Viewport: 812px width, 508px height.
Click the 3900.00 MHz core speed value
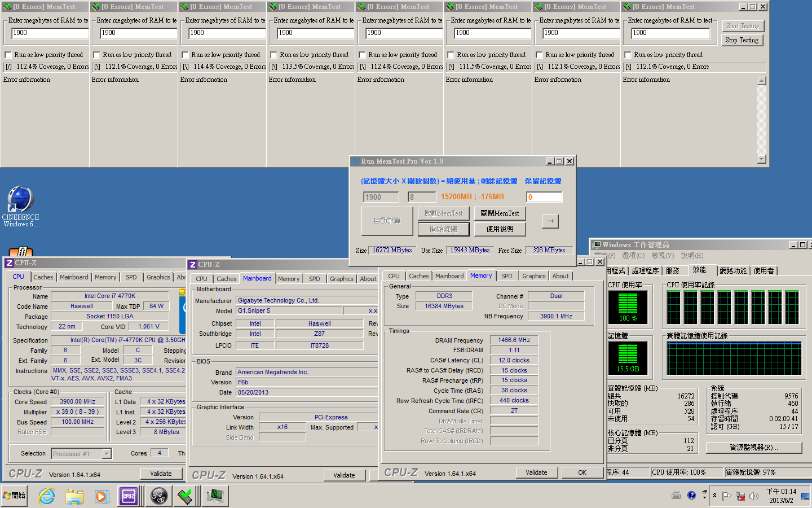[78, 402]
